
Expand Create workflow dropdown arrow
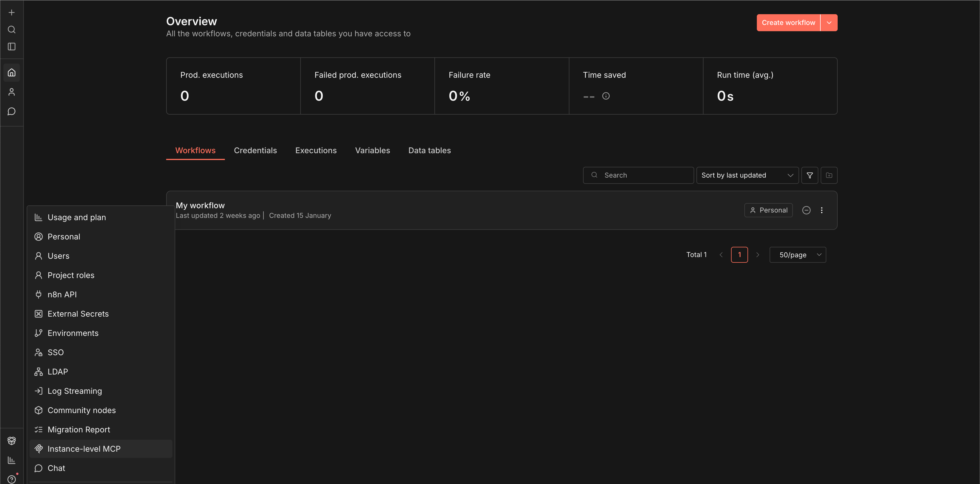(829, 23)
